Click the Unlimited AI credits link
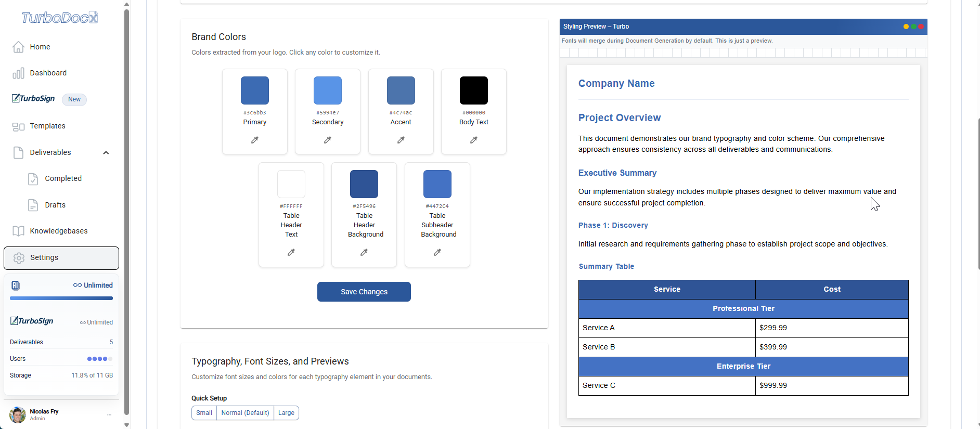This screenshot has height=429, width=980. 93,285
